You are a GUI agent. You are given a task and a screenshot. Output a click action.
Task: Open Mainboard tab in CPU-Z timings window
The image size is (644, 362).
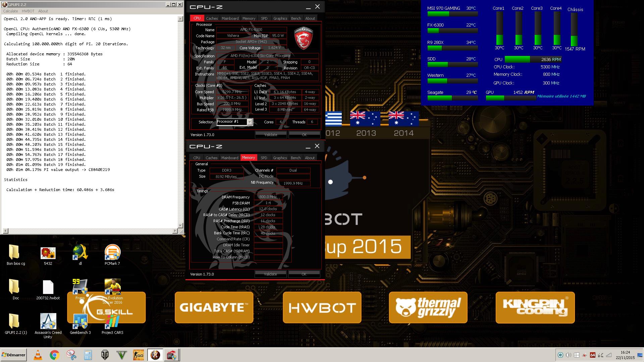click(x=230, y=158)
